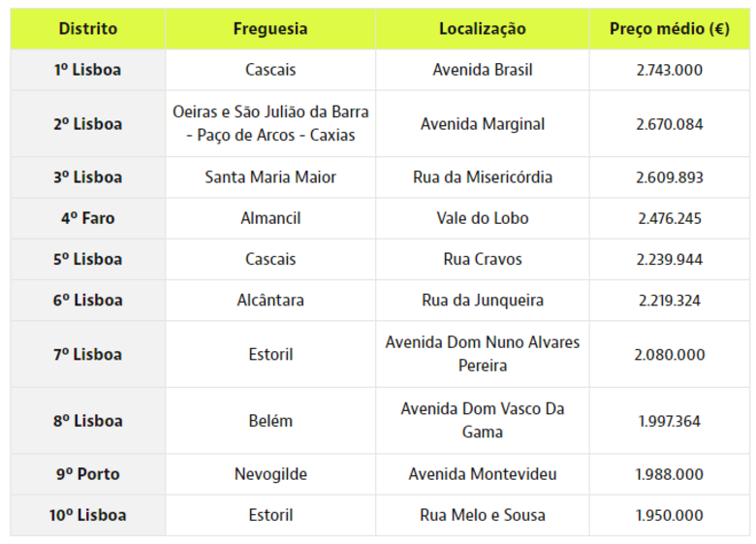
Task: Click the Avenida Montevideu cell
Action: [x=482, y=474]
